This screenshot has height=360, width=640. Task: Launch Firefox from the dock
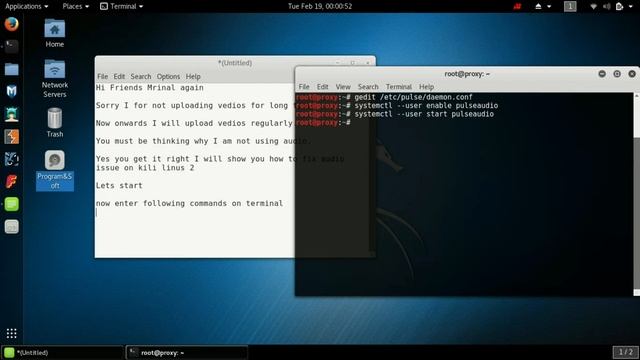11,24
